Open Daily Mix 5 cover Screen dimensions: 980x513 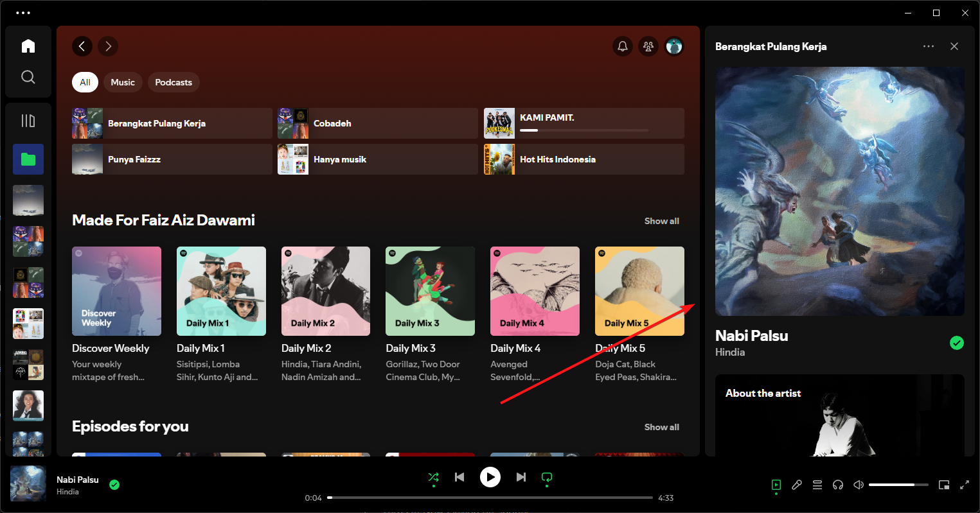639,291
